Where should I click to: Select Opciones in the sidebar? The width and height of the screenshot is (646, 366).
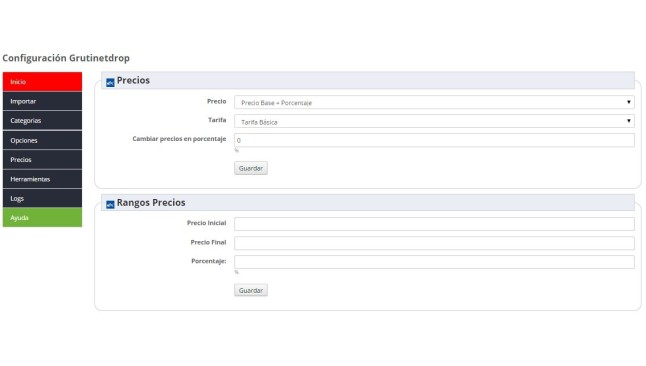click(x=42, y=140)
